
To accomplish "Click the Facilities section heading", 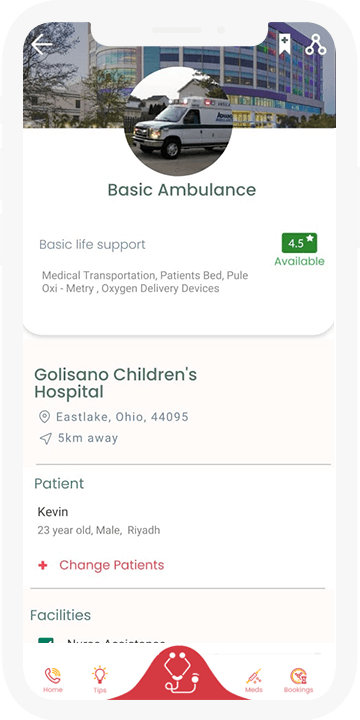I will [x=61, y=615].
